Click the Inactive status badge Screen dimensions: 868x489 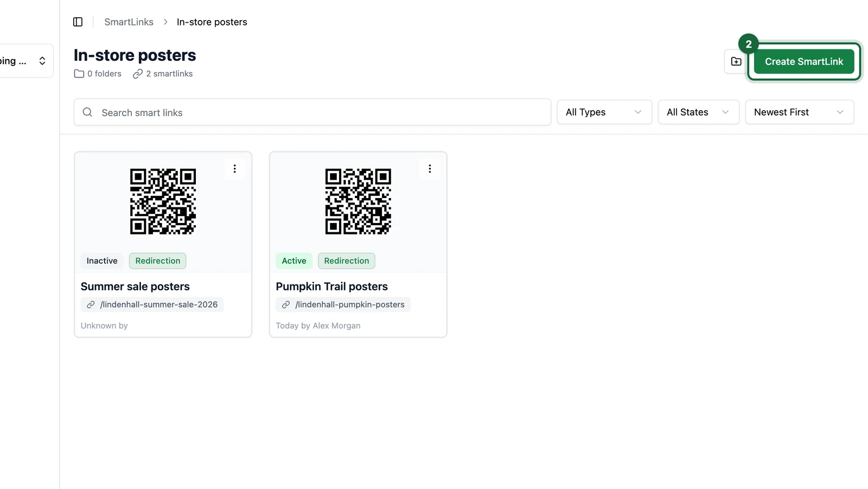(x=102, y=261)
